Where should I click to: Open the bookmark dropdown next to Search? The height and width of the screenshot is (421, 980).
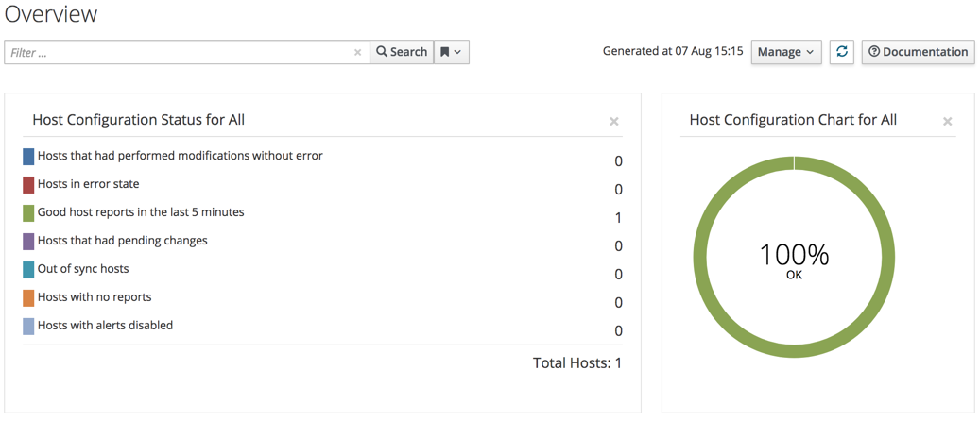[x=451, y=52]
